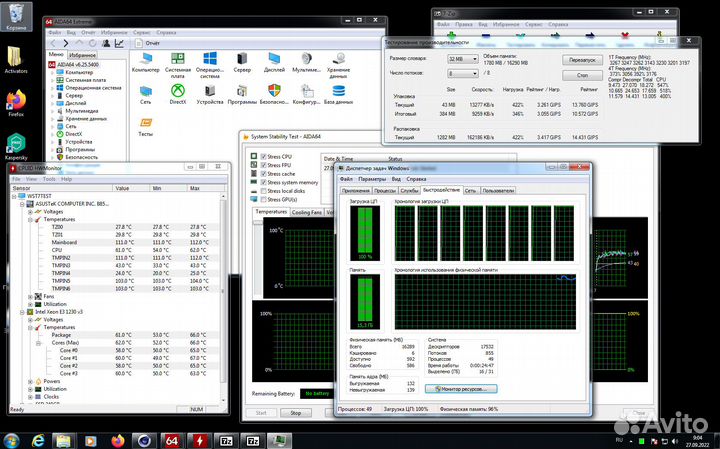Image resolution: width=720 pixels, height=449 pixels.
Task: Enable Stress local disks checkbox
Action: click(264, 191)
